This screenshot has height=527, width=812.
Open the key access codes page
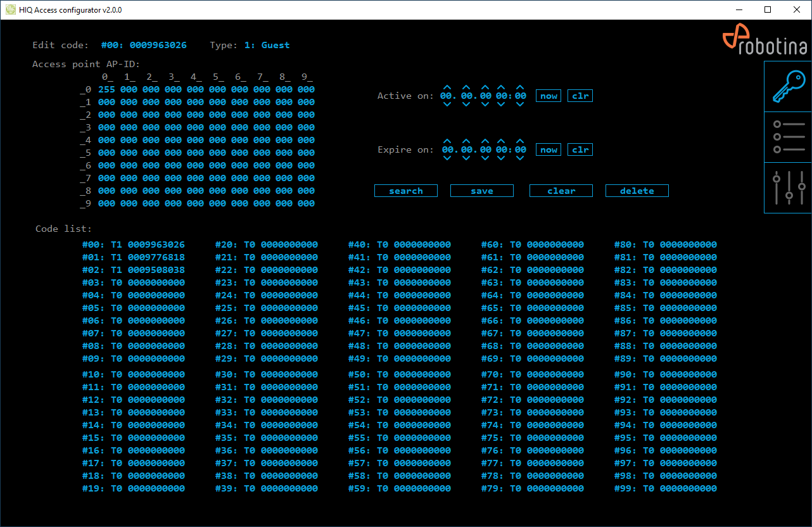click(x=788, y=87)
